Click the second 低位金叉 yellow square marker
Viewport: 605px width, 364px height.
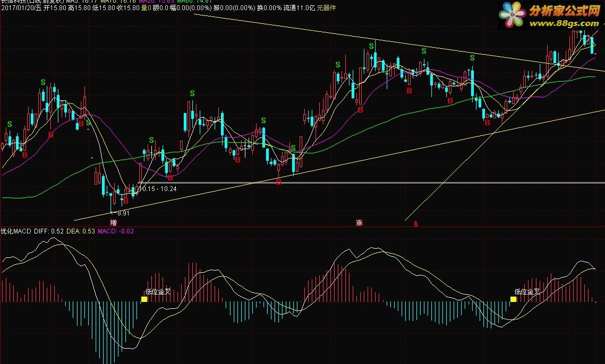(514, 299)
